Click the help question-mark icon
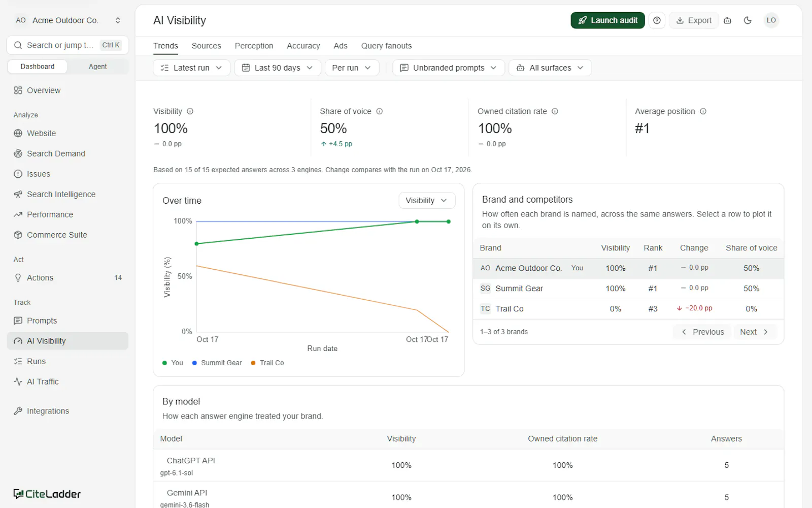The height and width of the screenshot is (508, 812). tap(657, 20)
